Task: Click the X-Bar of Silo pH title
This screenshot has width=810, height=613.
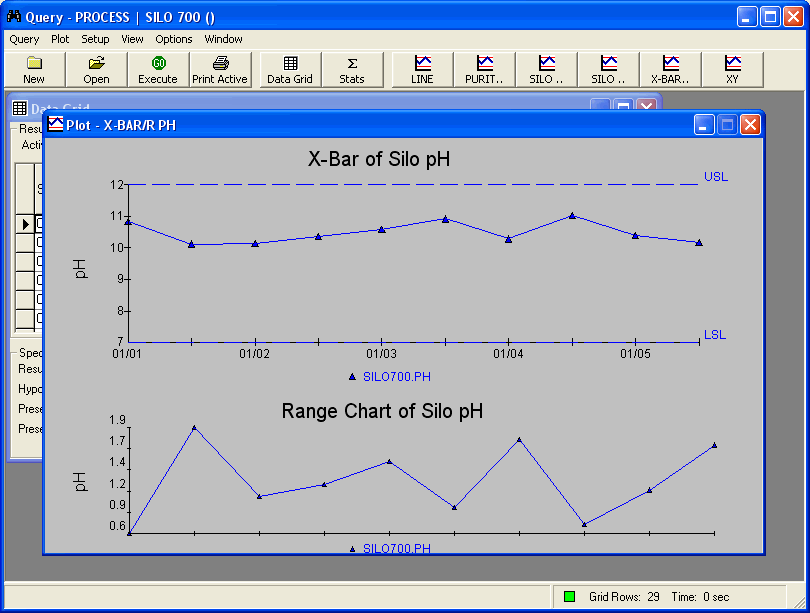Action: (x=379, y=159)
